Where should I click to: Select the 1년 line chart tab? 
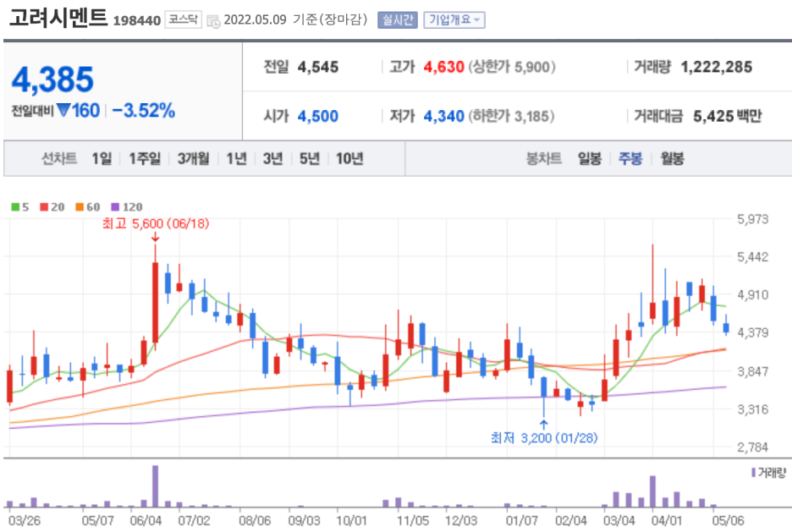236,158
